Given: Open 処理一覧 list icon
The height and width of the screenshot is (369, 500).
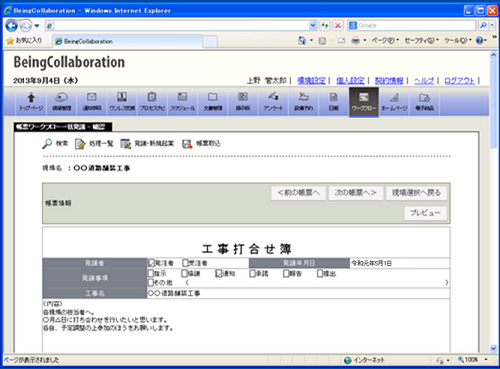Looking at the screenshot, I should [x=80, y=144].
